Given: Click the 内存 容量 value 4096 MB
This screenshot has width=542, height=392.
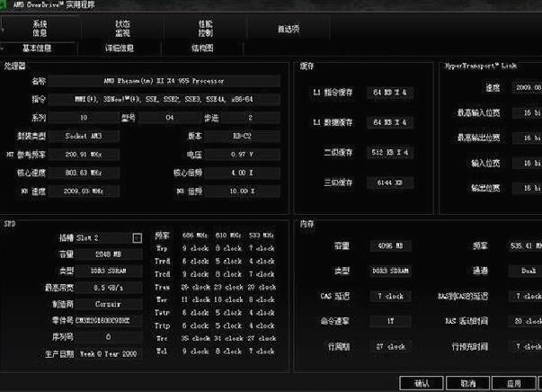Looking at the screenshot, I should click(390, 245).
